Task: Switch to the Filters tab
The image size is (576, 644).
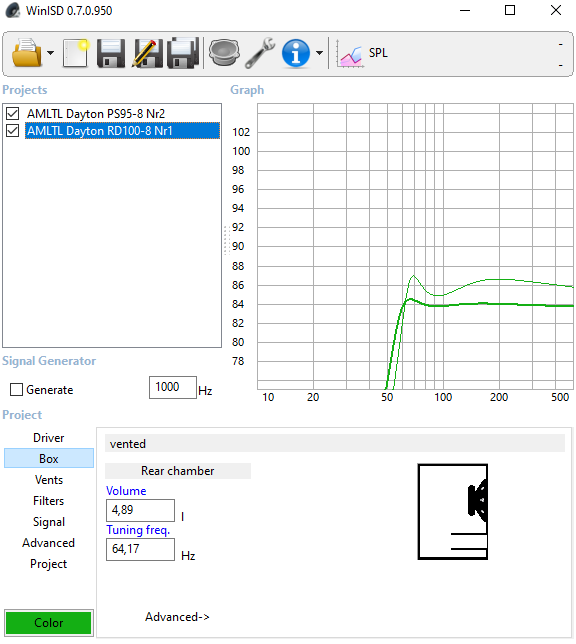Action: [x=49, y=501]
